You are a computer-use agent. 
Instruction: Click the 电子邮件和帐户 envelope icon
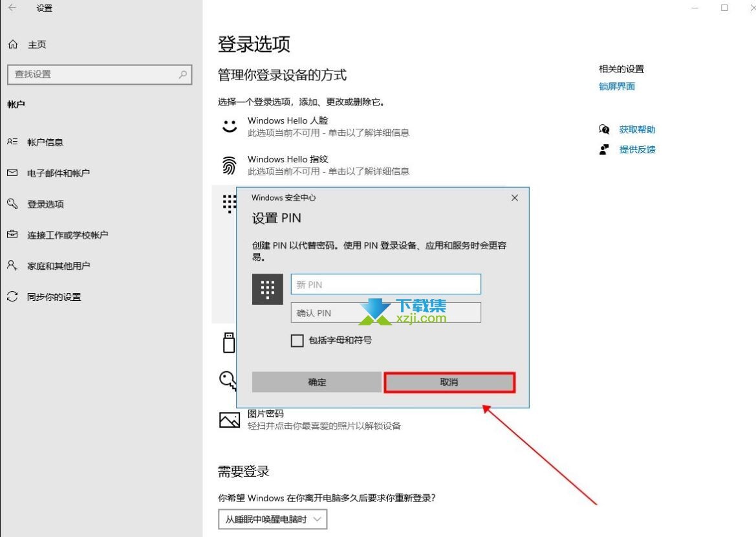[12, 173]
